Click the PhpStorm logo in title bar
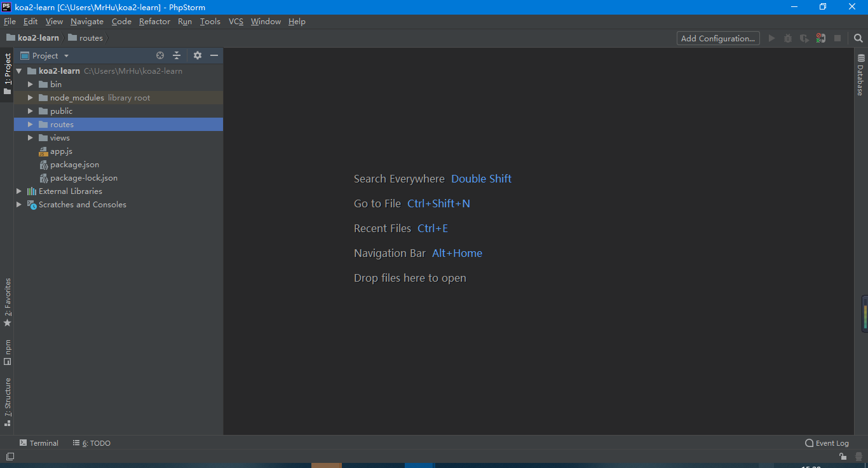Viewport: 868px width, 468px height. point(6,6)
